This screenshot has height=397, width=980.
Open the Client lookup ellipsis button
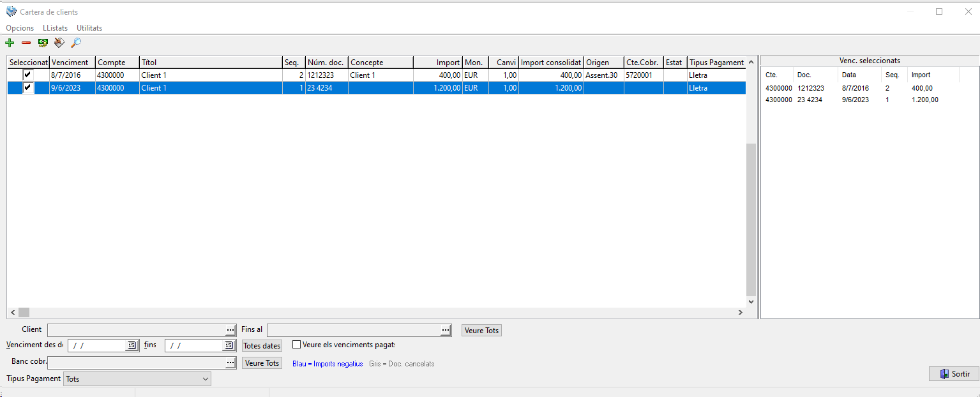point(230,330)
